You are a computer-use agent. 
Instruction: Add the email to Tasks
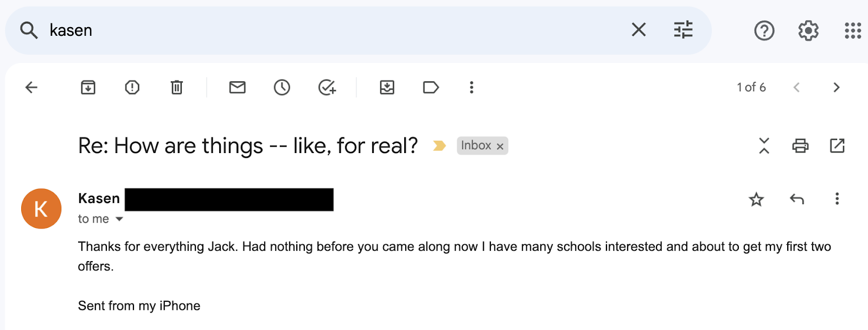tap(327, 87)
